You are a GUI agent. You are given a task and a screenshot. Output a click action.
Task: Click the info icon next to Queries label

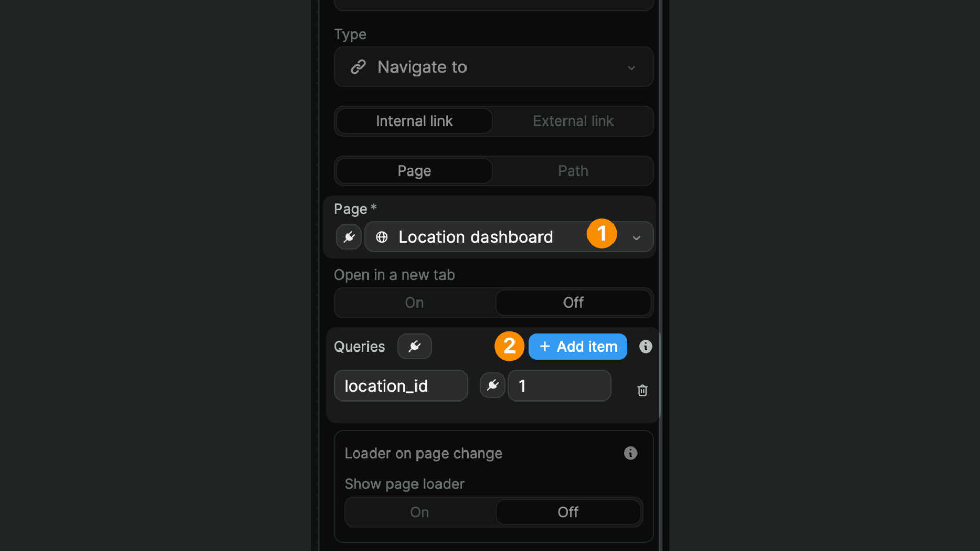[645, 346]
